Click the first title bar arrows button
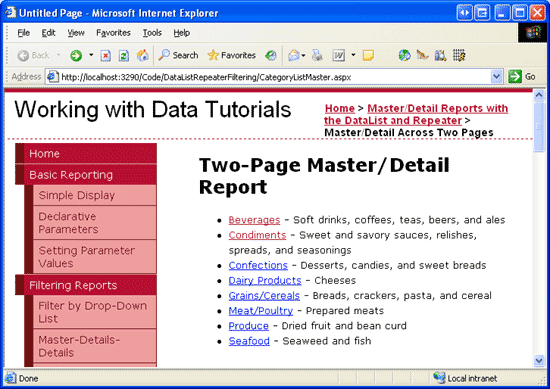The width and height of the screenshot is (550, 389). tap(464, 13)
